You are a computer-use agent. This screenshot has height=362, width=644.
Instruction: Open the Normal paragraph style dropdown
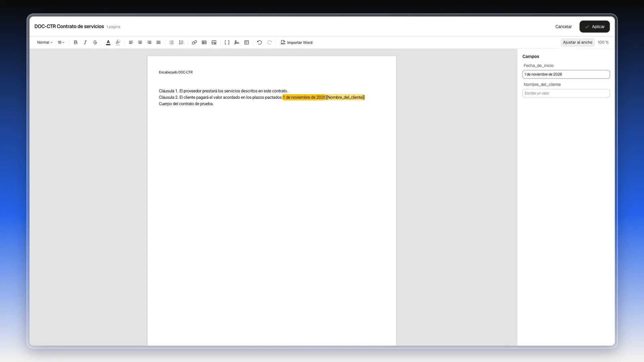45,43
